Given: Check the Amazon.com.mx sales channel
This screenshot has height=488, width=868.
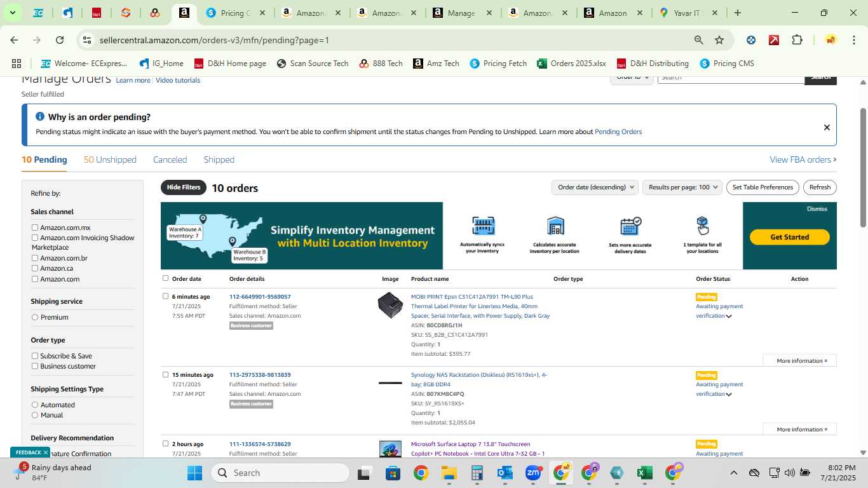Looking at the screenshot, I should pos(35,227).
